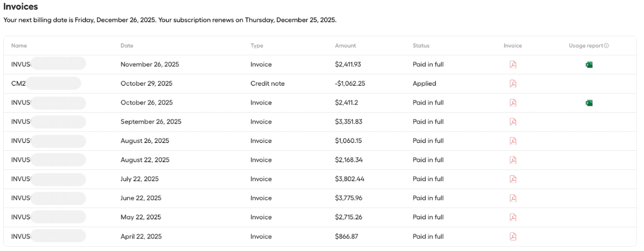Download PDF for July 22, 2025 invoice
This screenshot has width=644, height=251.
513,179
